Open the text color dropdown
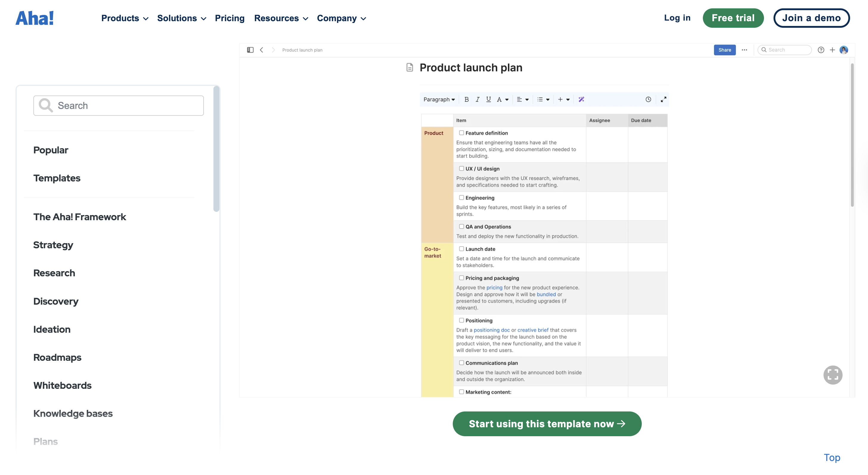The height and width of the screenshot is (475, 868). [502, 99]
